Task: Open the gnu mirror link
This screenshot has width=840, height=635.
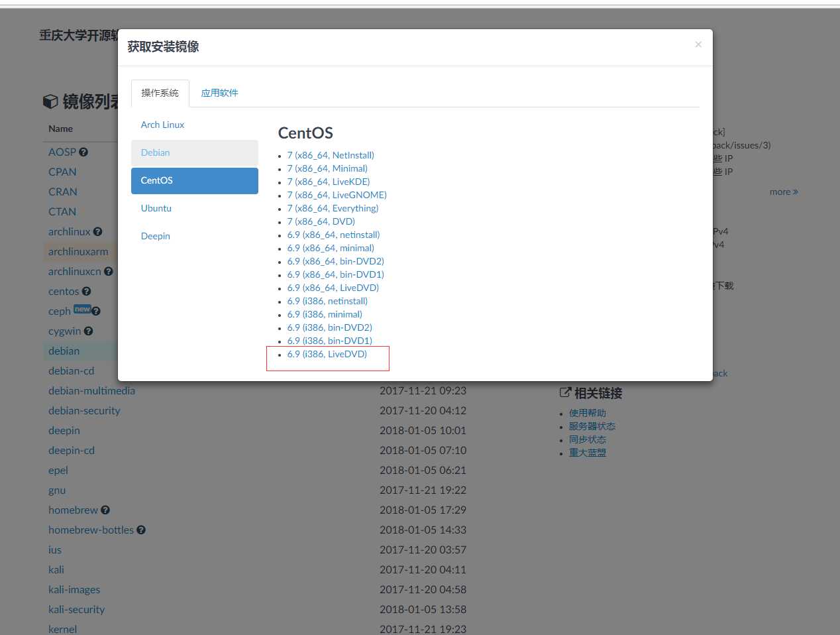Action: tap(57, 490)
